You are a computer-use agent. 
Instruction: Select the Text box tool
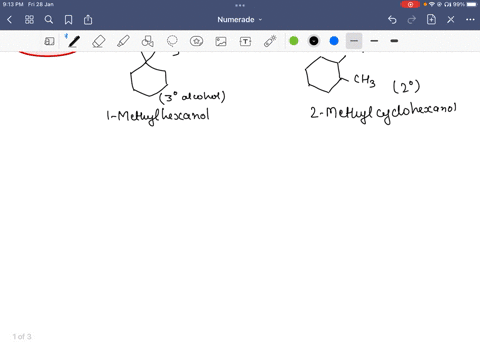(245, 41)
